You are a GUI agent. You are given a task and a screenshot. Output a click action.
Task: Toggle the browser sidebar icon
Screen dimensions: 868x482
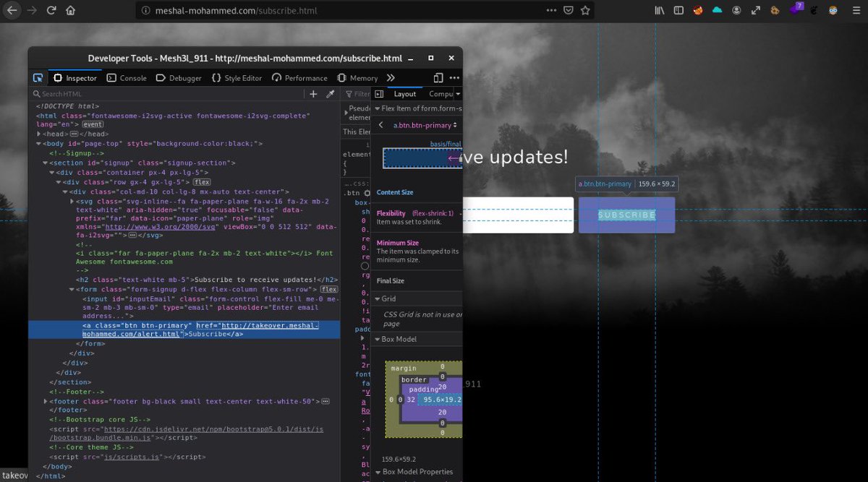(x=678, y=11)
